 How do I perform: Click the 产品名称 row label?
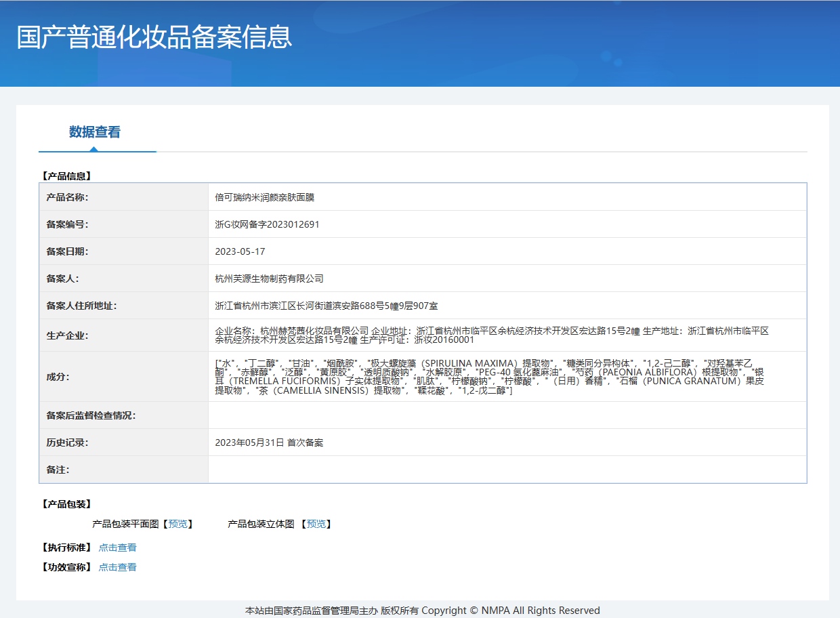[x=67, y=197]
